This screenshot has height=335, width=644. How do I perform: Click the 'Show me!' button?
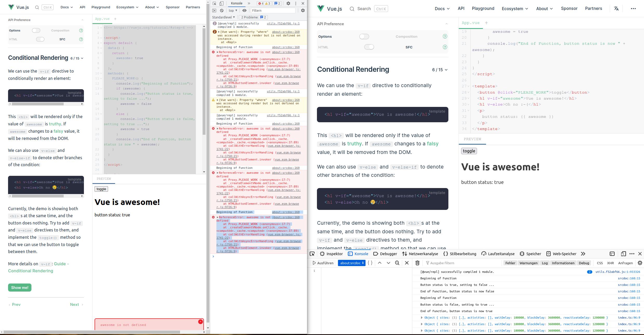(x=19, y=287)
